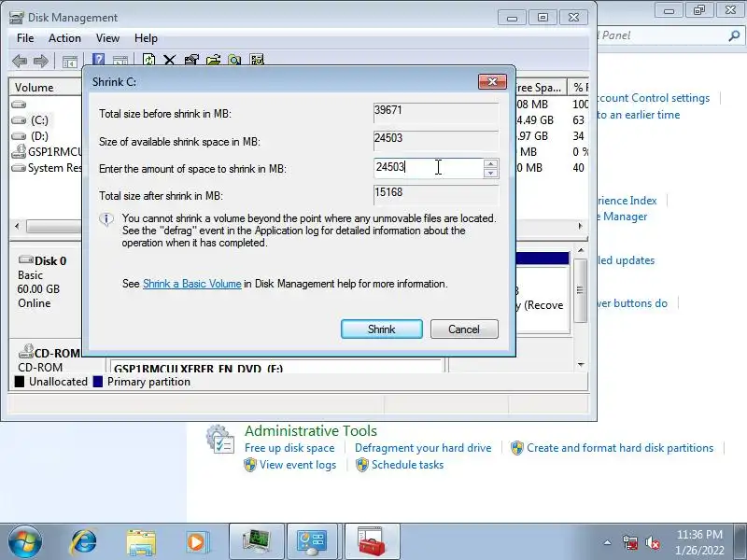Open the File menu
The image size is (747, 560).
(25, 38)
